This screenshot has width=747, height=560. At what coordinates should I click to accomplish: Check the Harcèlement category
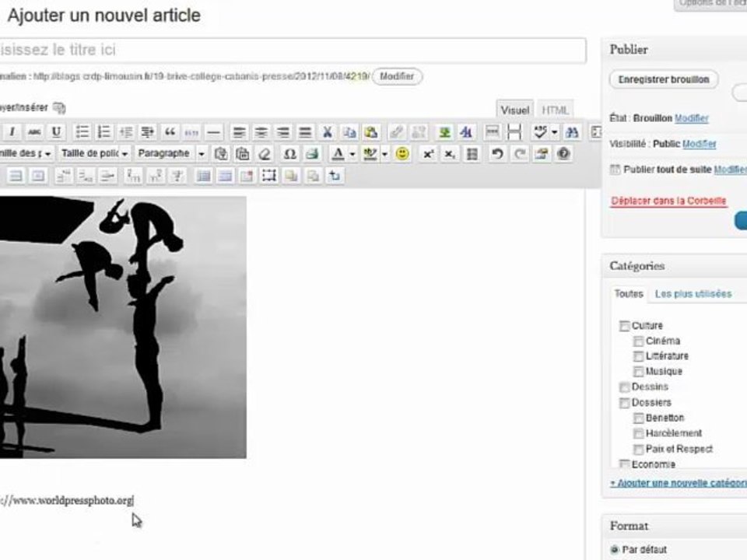pos(638,433)
